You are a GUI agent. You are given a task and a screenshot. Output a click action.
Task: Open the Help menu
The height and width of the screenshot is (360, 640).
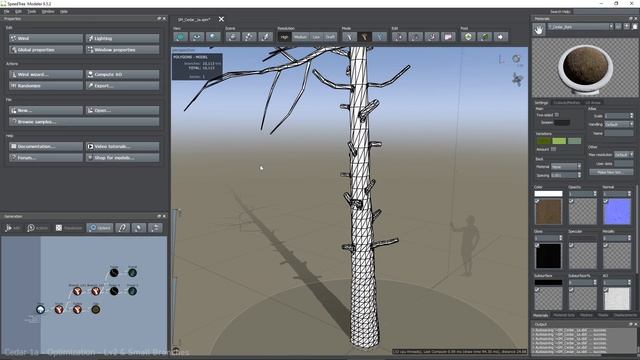coord(64,11)
